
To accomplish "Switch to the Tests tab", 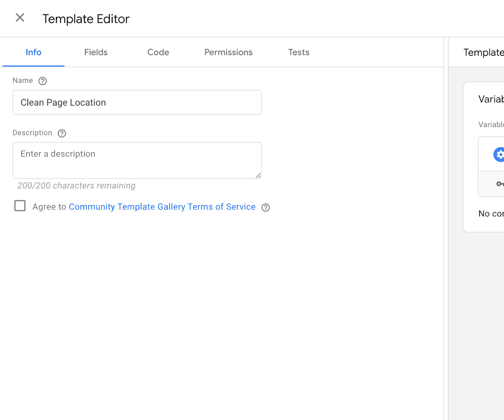I will 299,52.
